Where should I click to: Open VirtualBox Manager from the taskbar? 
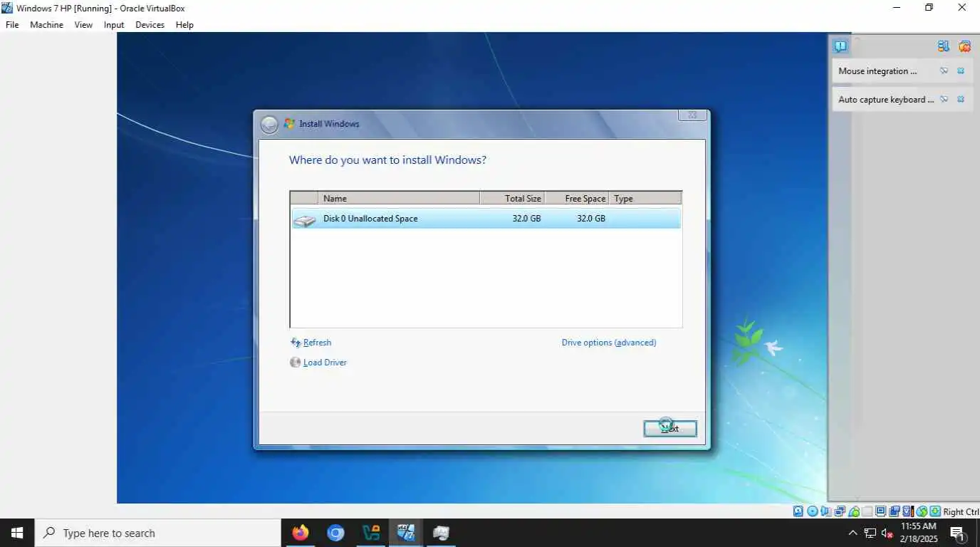[371, 533]
